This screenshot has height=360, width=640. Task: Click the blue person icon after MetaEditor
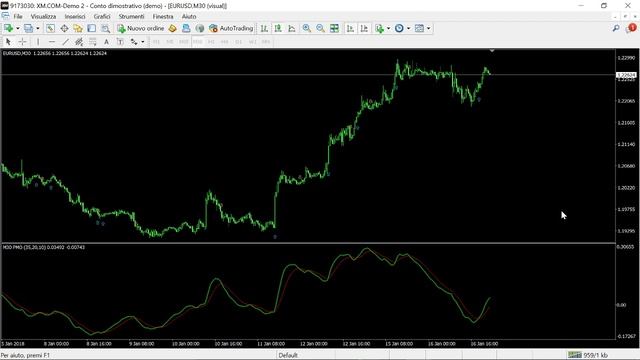click(186, 28)
